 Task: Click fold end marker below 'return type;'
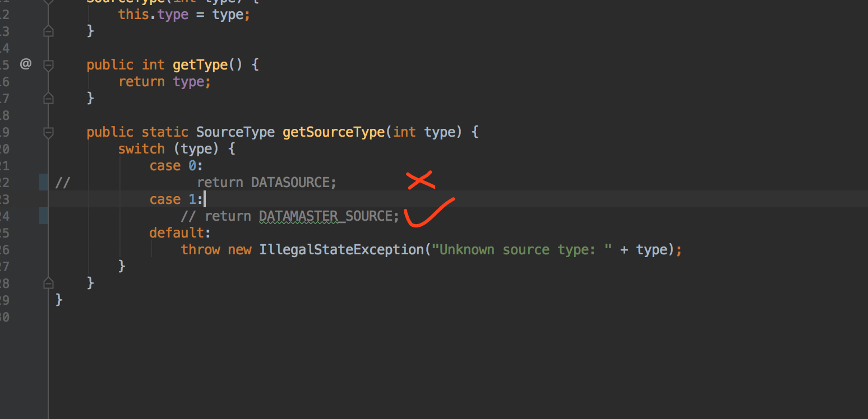pos(48,99)
